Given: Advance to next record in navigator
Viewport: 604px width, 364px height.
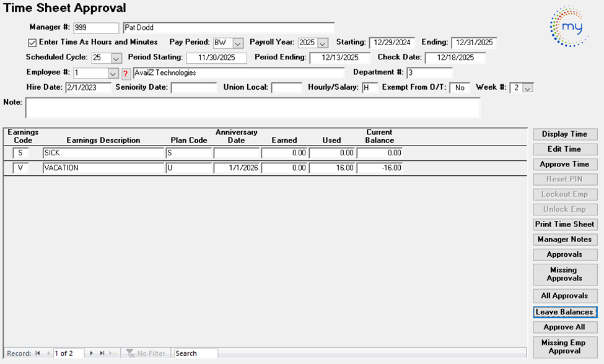Looking at the screenshot, I should coord(92,353).
